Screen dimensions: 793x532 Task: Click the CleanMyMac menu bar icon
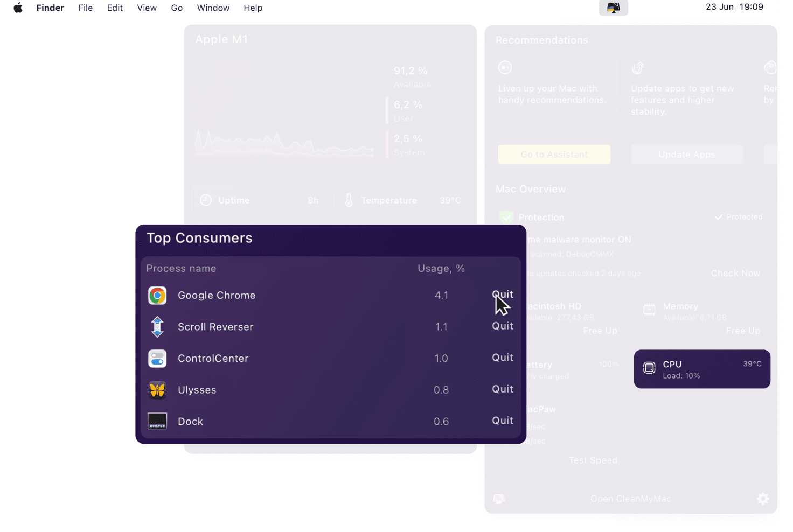coord(613,8)
